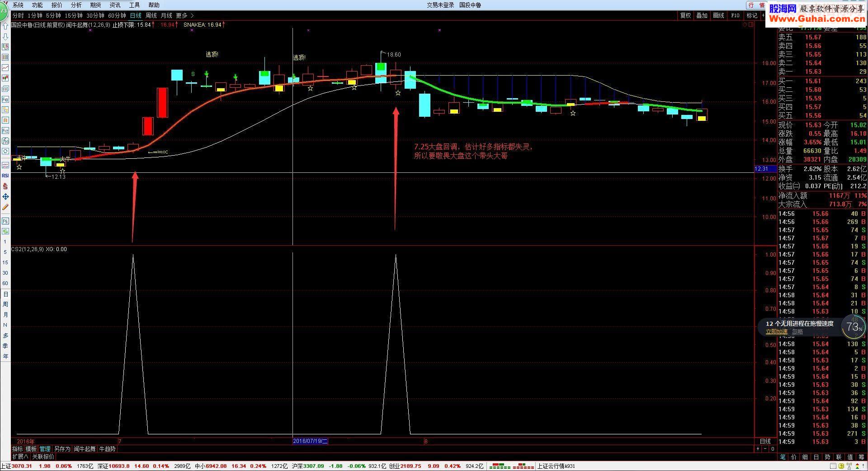This screenshot has height=471, width=868.
Task: Click the red dollar sign icon
Action: point(5,186)
